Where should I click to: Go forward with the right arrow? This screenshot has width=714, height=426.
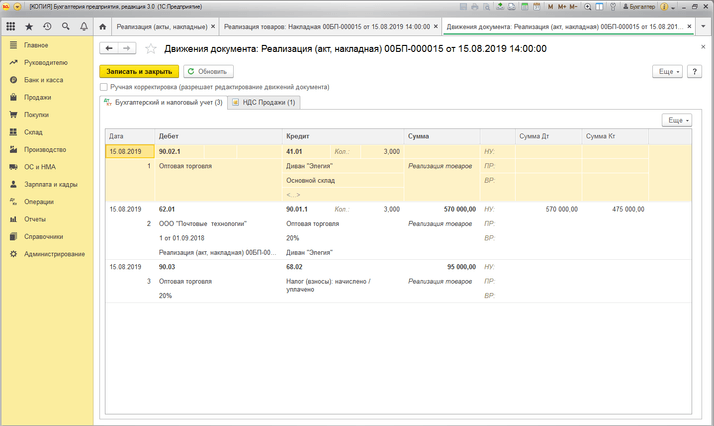click(x=127, y=47)
